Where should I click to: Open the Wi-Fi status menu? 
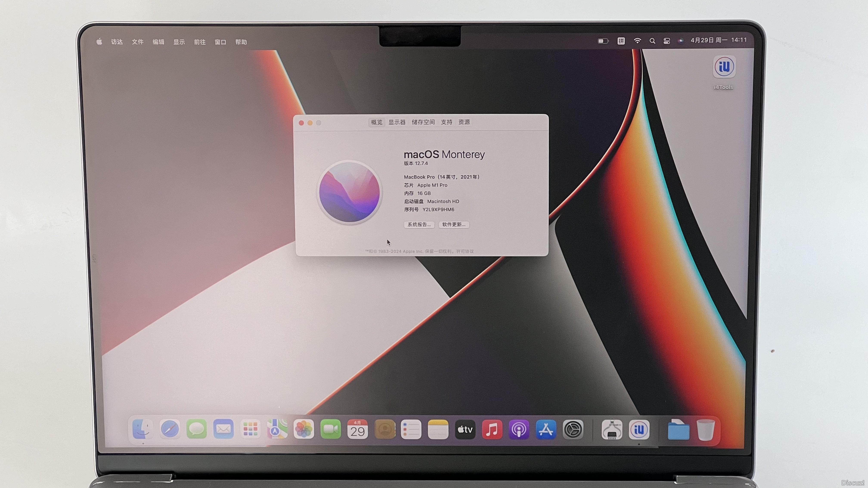[637, 41]
